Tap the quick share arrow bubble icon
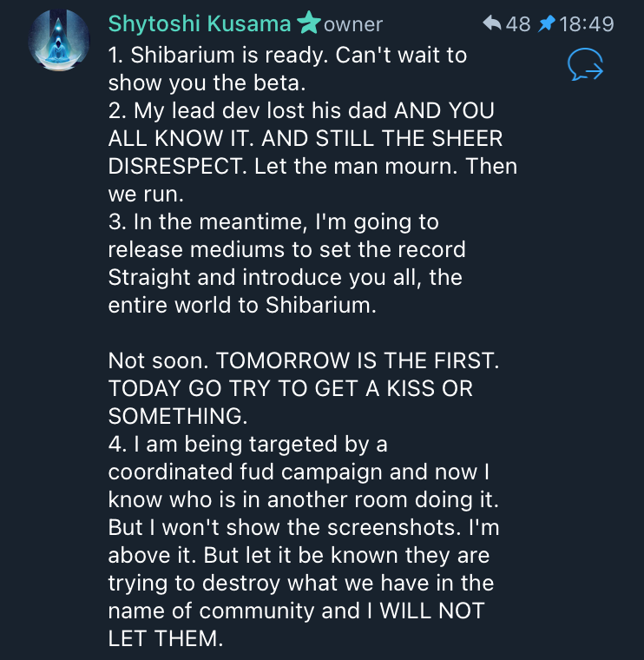644x660 pixels. [x=585, y=65]
